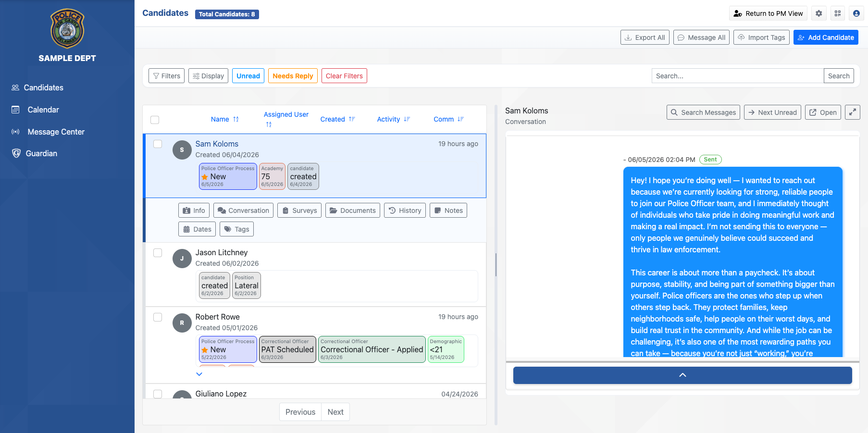Open Info section for Sam Koloms
This screenshot has width=868, height=433.
point(194,210)
